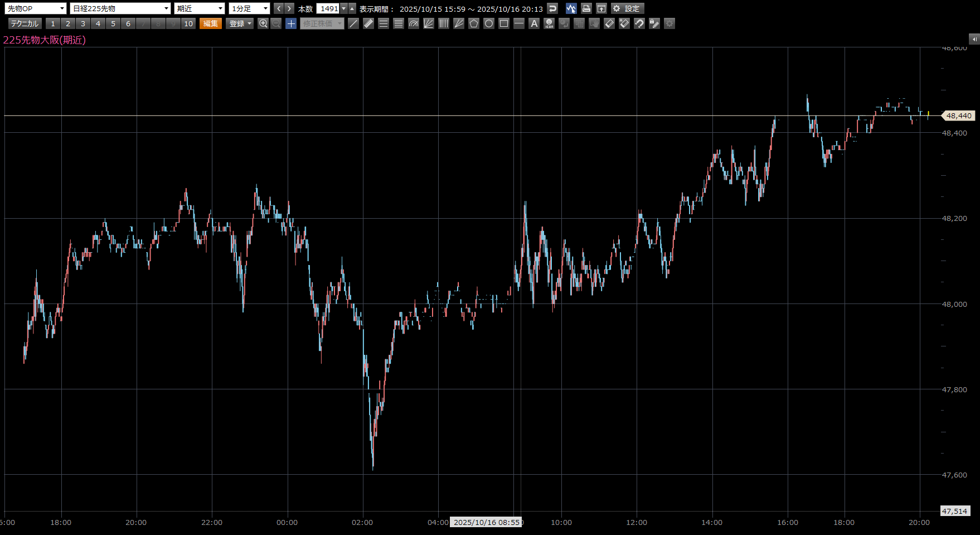Viewport: 980px width, 535px height.
Task: Switch to technical preset tab 3
Action: pos(83,23)
